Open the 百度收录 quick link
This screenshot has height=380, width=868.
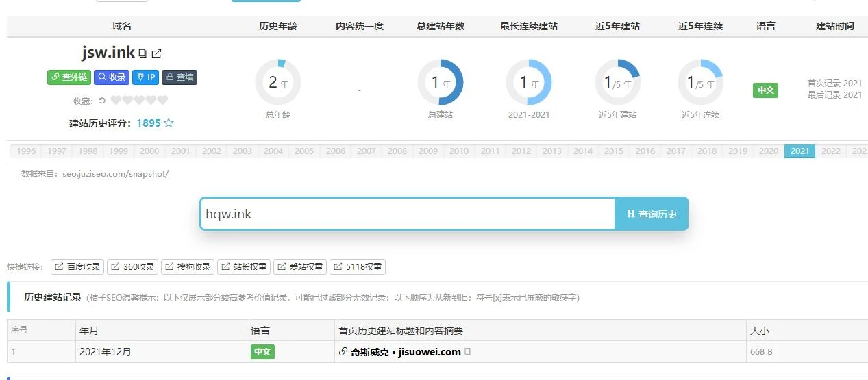[77, 267]
